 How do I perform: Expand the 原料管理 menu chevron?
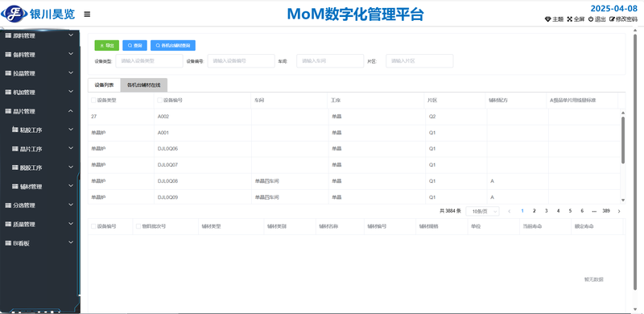[71, 35]
